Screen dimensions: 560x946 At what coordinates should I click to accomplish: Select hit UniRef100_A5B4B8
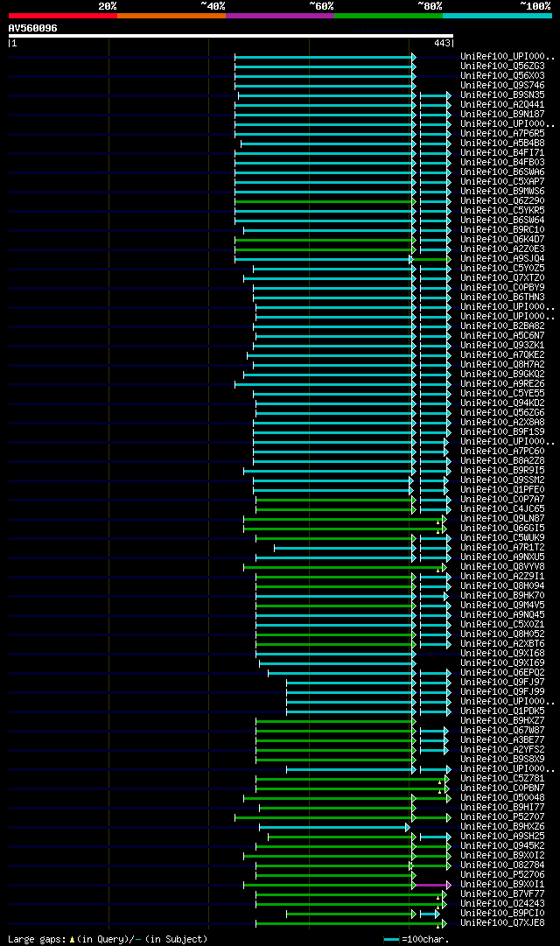pyautogui.click(x=502, y=144)
